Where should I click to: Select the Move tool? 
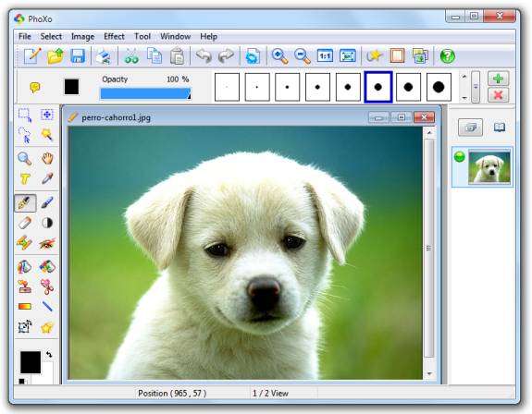47,115
